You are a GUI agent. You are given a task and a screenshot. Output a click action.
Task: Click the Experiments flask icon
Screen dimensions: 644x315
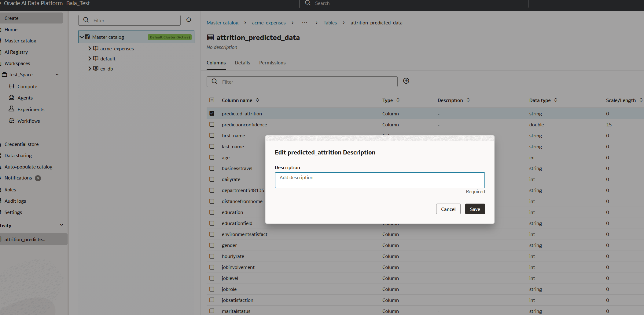[x=12, y=109]
